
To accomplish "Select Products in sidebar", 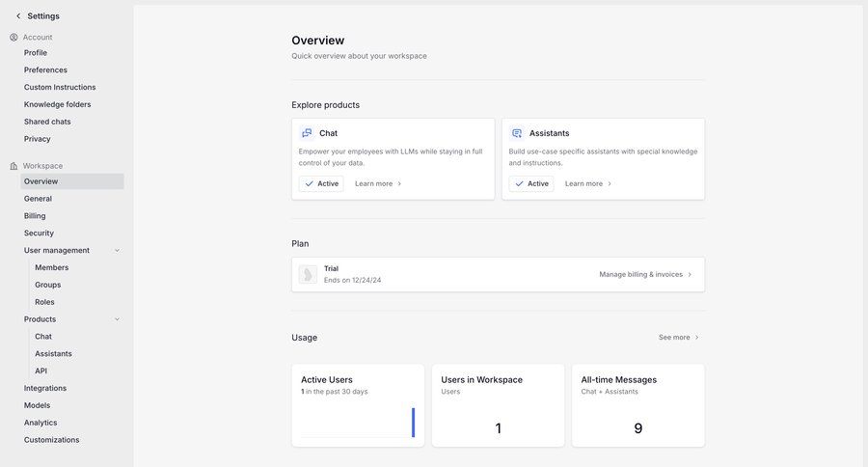I will (40, 319).
